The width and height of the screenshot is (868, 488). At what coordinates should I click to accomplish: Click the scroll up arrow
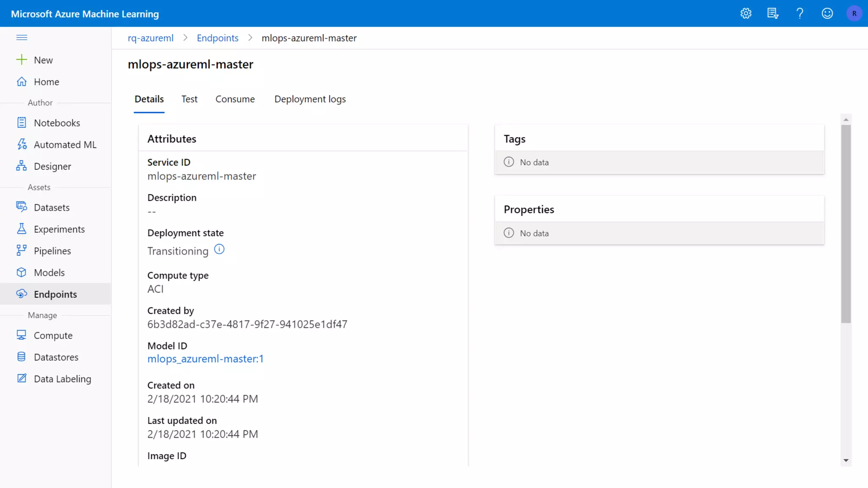[x=846, y=120]
